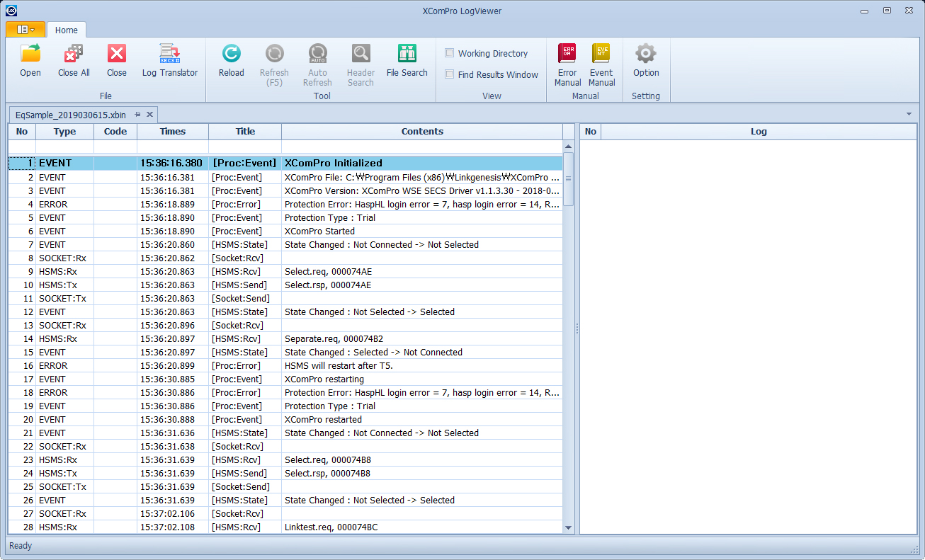This screenshot has width=925, height=560.
Task: Click the Refresh (F5) icon
Action: (274, 54)
